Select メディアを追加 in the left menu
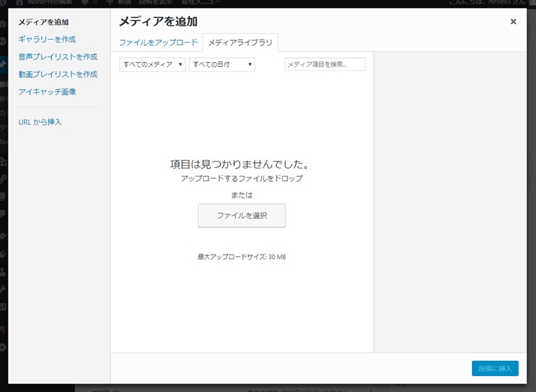This screenshot has height=392, width=536. pos(43,22)
